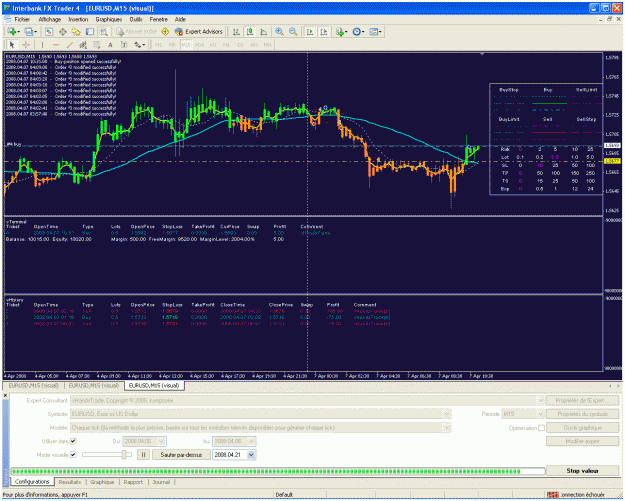625x501 pixels.
Task: Toggle the Market Watch window
Action: tap(49, 32)
